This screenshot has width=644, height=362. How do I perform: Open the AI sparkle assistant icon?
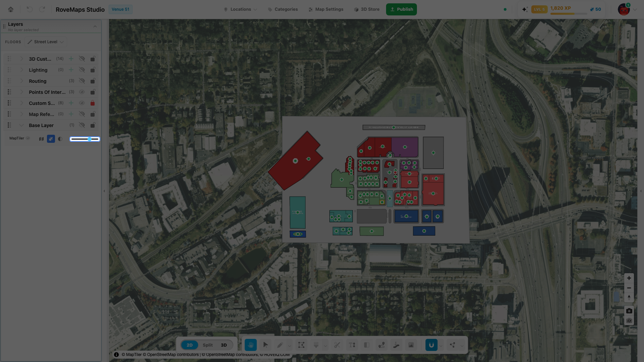click(525, 9)
